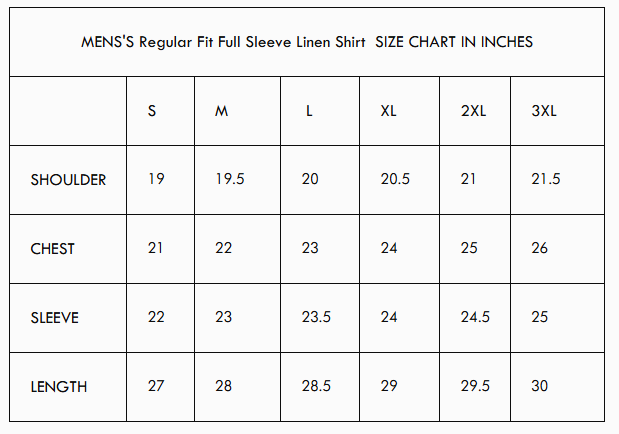
Task: Select the 2XL size column header
Action: pyautogui.click(x=473, y=111)
